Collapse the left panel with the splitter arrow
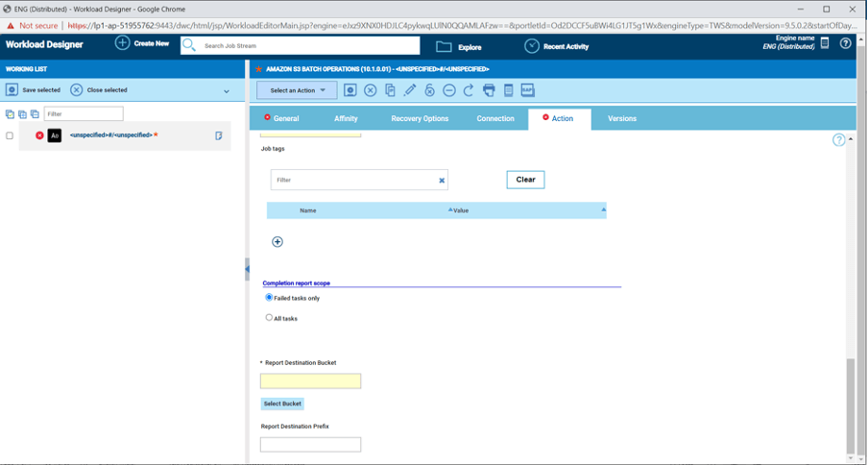The height and width of the screenshot is (465, 868). 247,269
